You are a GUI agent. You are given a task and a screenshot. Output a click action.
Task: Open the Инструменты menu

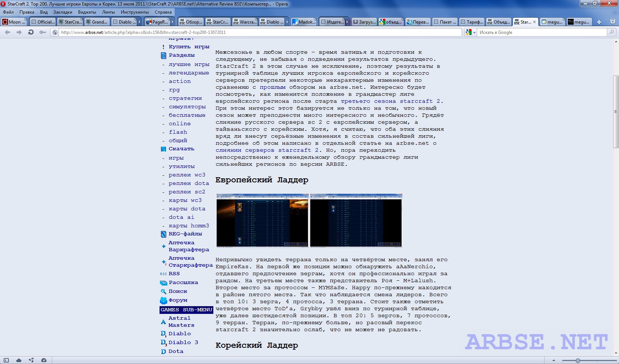(x=135, y=12)
